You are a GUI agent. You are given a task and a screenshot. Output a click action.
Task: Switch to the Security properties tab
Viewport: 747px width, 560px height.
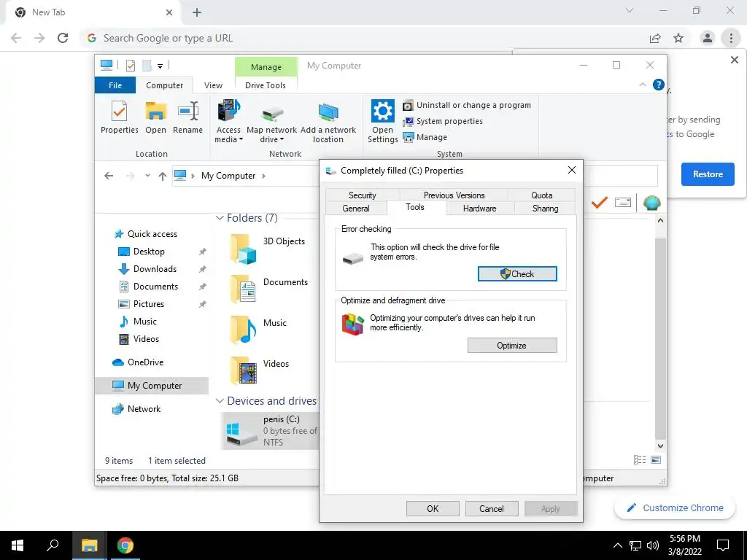click(363, 195)
